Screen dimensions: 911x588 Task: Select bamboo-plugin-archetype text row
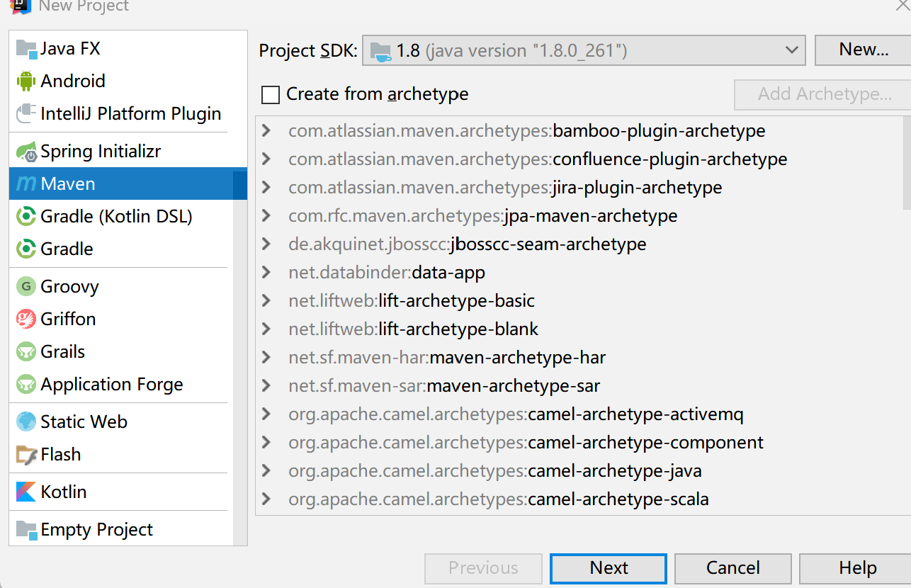click(527, 131)
